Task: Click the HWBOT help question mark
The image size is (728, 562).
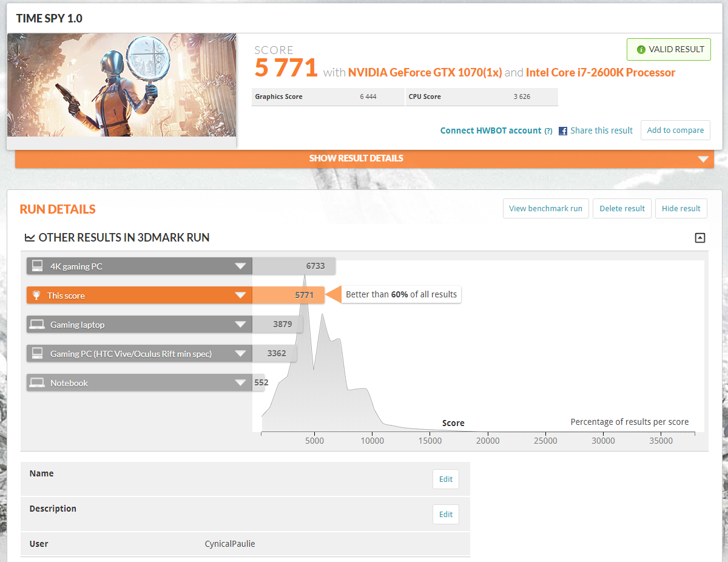Action: (548, 130)
